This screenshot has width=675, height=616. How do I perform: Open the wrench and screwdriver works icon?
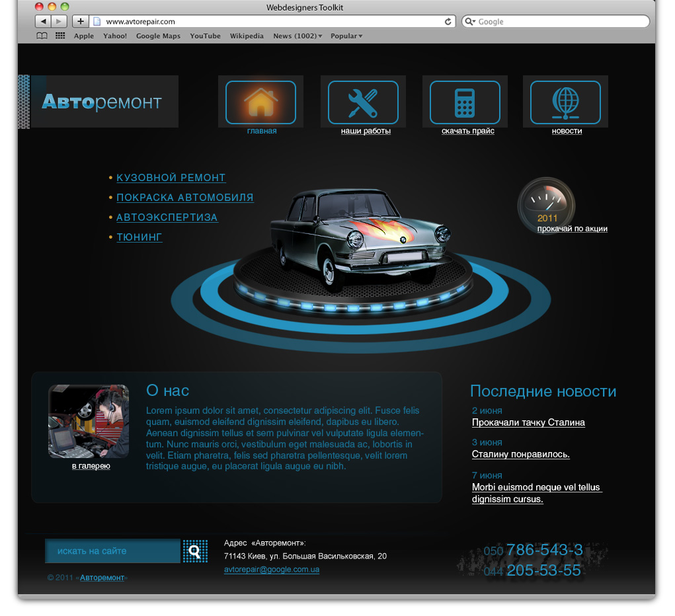click(363, 102)
